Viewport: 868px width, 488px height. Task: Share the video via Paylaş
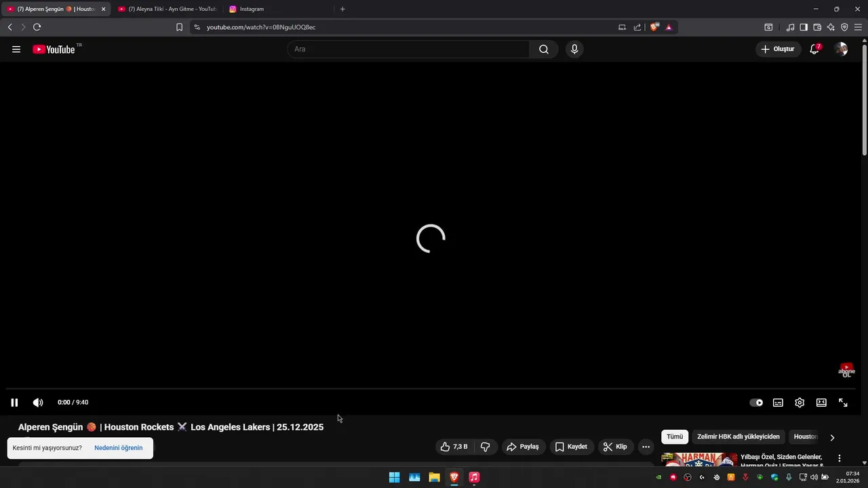point(523,447)
